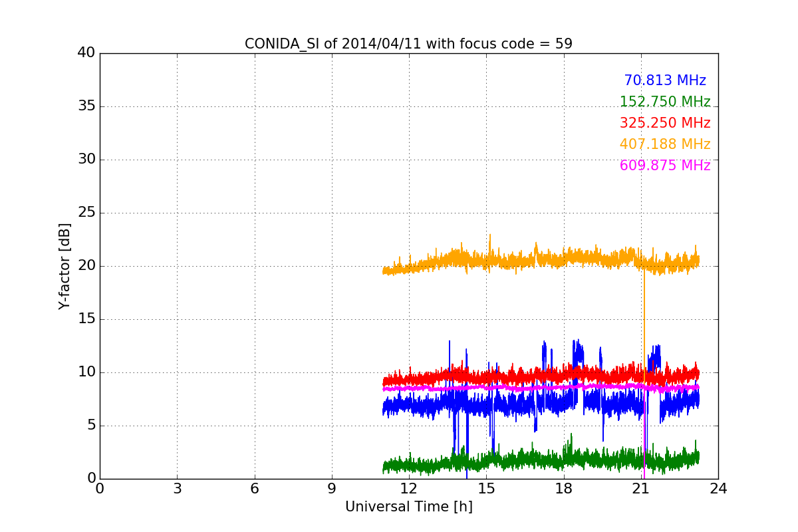Click the y-axis tick label '15'
The width and height of the screenshot is (798, 532).
point(86,319)
